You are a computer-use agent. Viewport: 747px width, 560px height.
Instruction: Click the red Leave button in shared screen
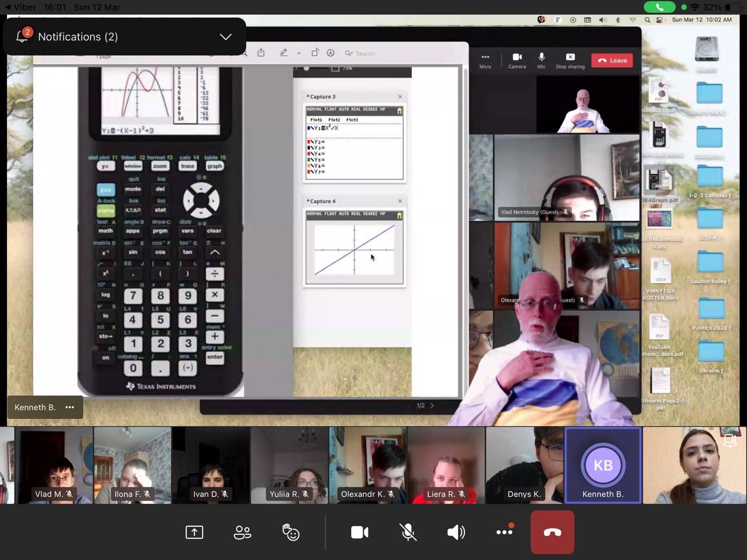pyautogui.click(x=612, y=61)
